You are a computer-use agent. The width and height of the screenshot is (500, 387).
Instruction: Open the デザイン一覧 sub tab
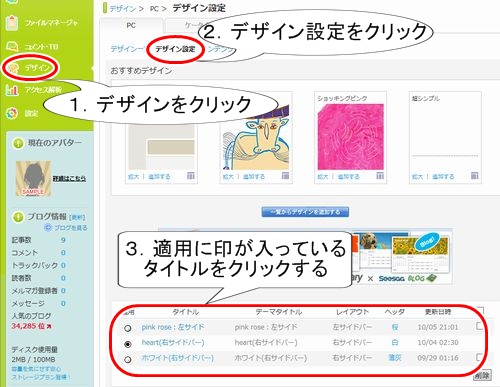click(x=127, y=49)
